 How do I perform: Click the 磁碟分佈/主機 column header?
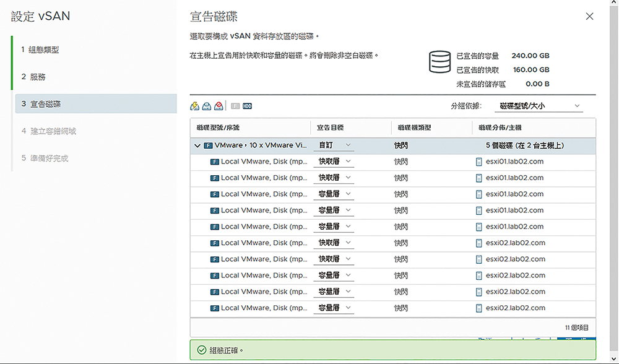500,128
